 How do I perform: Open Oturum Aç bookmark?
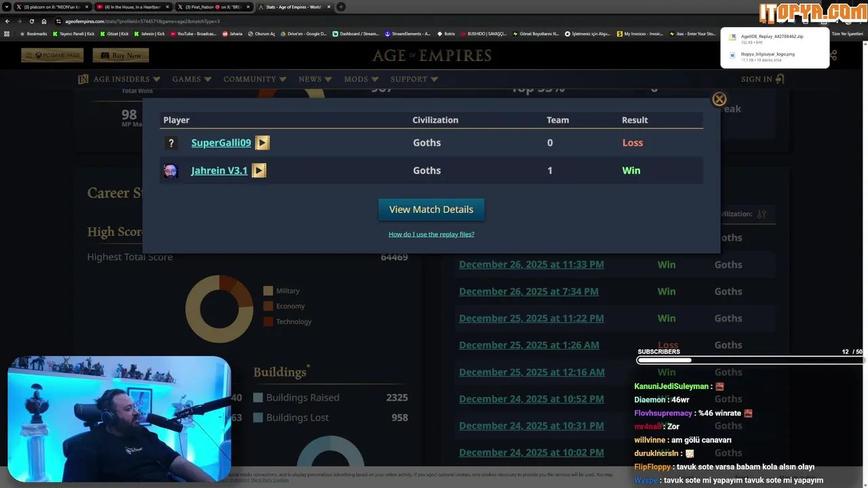point(261,33)
